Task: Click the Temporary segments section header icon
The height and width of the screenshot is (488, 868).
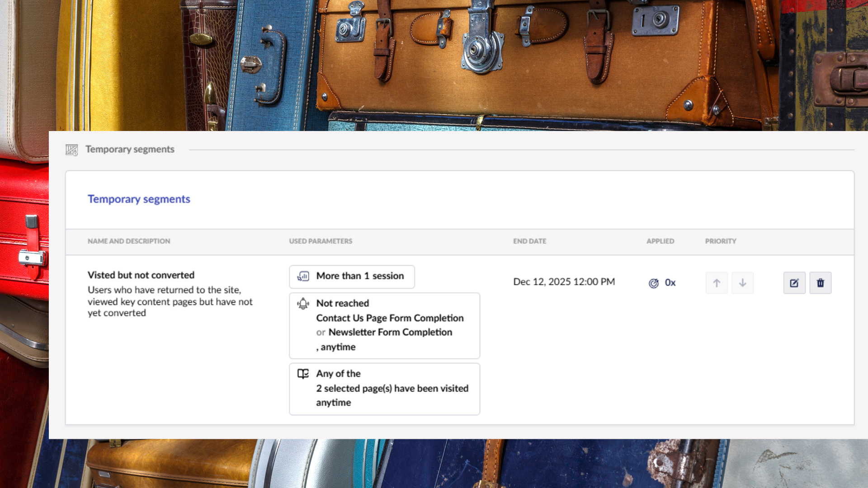Action: [x=71, y=150]
